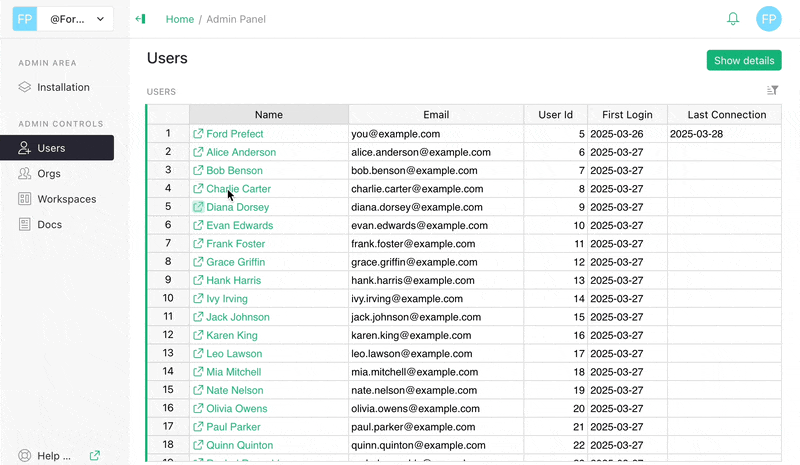The image size is (800, 465).
Task: Open the Workspaces admin section
Action: point(66,199)
